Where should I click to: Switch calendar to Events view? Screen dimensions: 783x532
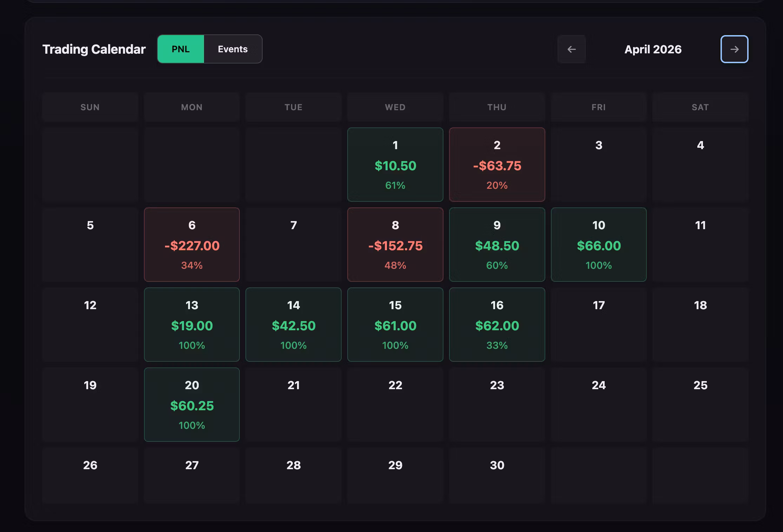[233, 49]
